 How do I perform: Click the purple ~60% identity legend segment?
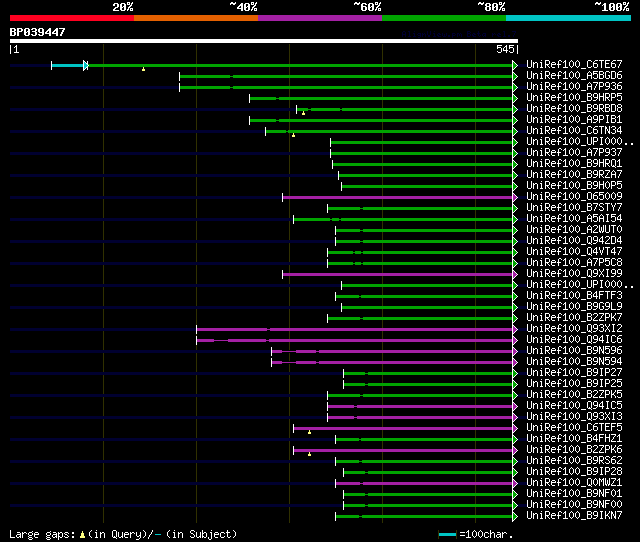click(320, 18)
